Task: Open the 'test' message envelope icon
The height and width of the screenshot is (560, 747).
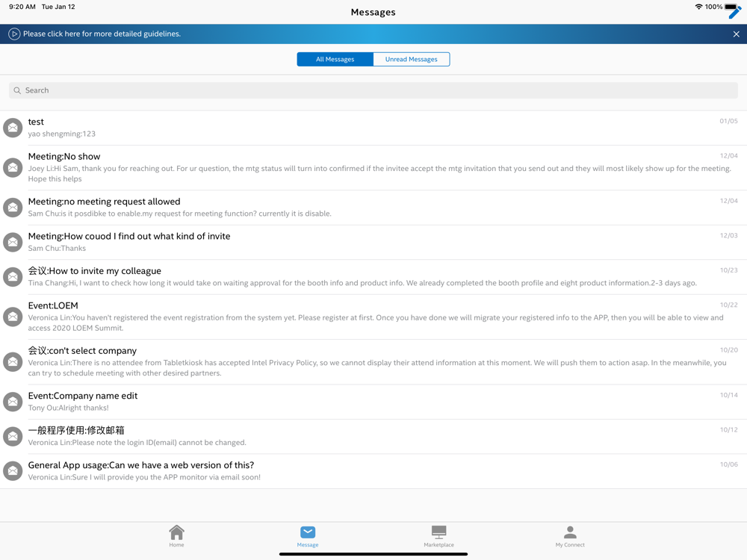Action: [x=13, y=128]
